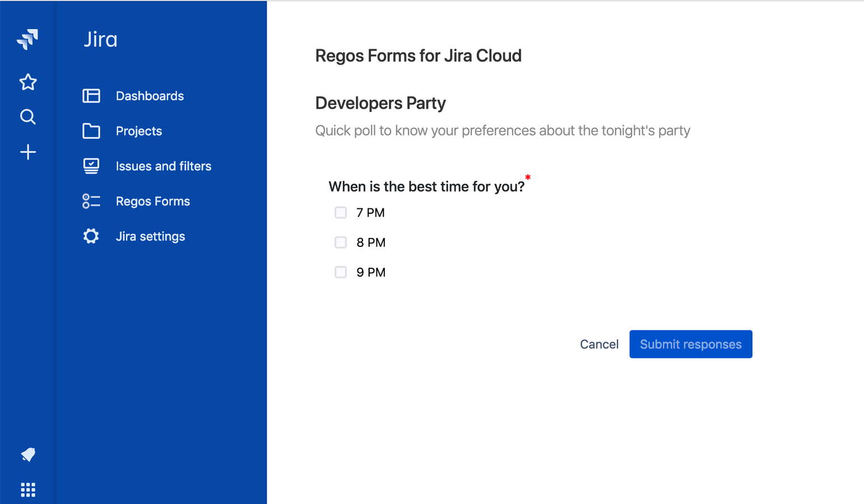Screen dimensions: 864x504
Task: Click the 7 PM label text
Action: pyautogui.click(x=370, y=213)
